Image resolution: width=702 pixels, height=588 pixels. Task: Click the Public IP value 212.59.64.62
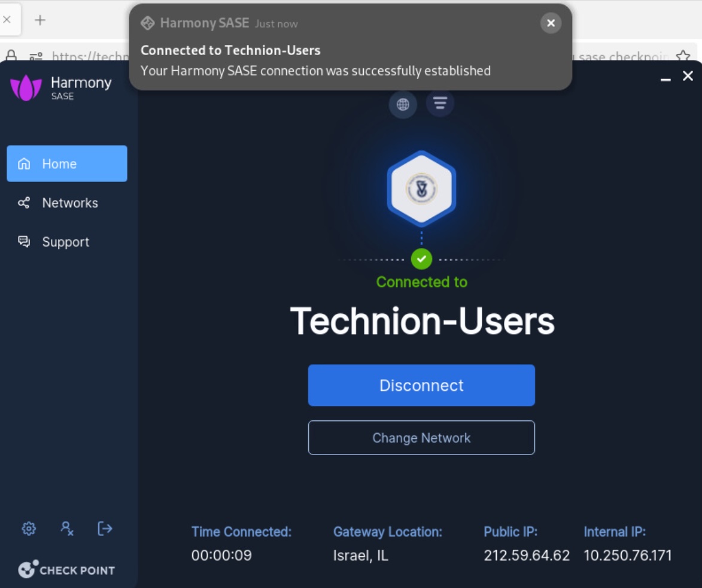pyautogui.click(x=527, y=555)
